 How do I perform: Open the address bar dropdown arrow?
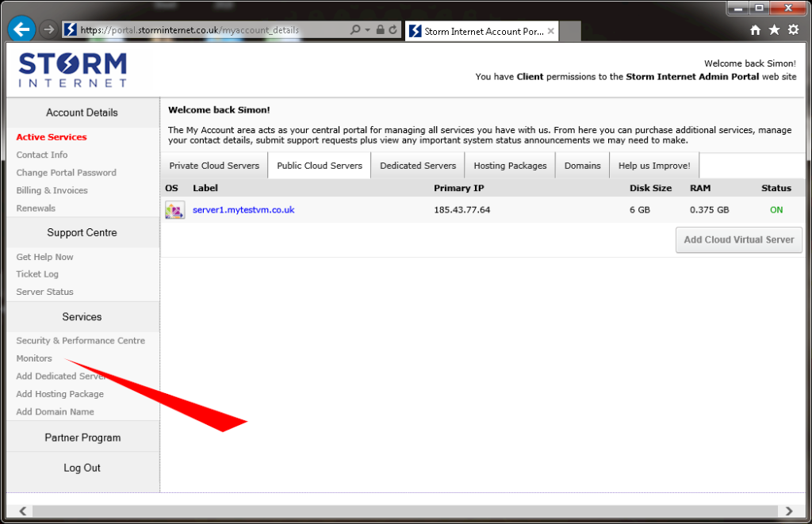tap(368, 30)
